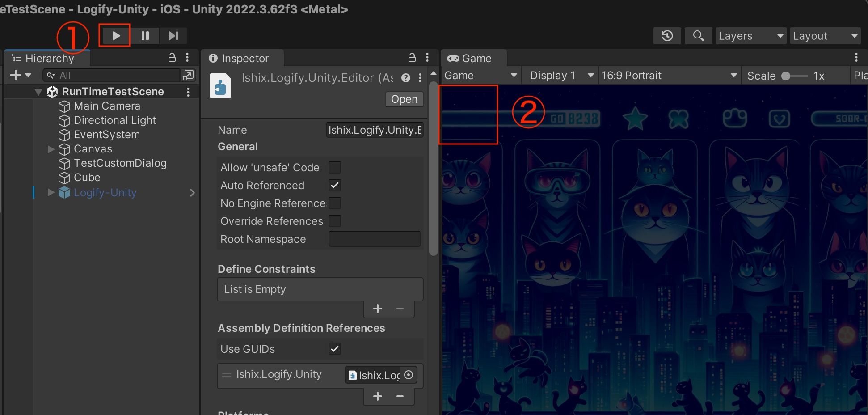Open the Layers dropdown

pos(750,36)
